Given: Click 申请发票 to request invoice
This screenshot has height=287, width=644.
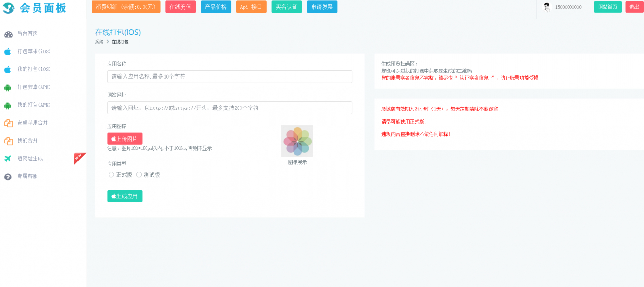Looking at the screenshot, I should tap(322, 7).
